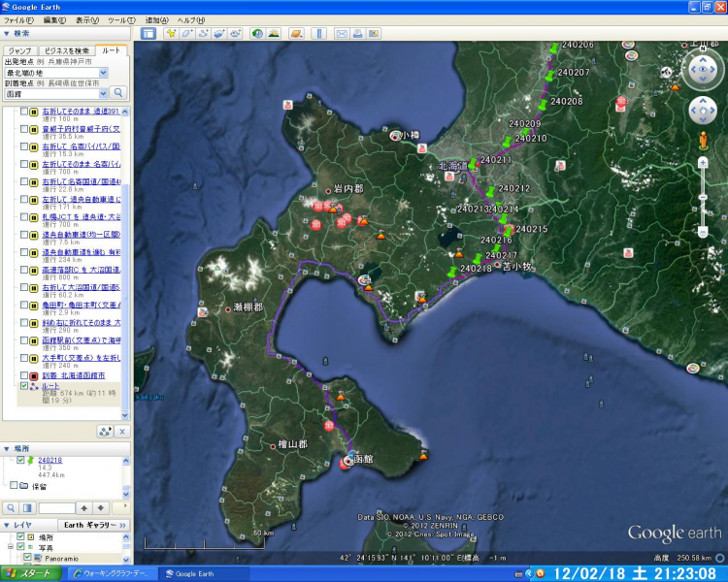Viewport: 728px width, 582px height.
Task: Click the 函館駅前(交差点) step link
Action: [82, 340]
